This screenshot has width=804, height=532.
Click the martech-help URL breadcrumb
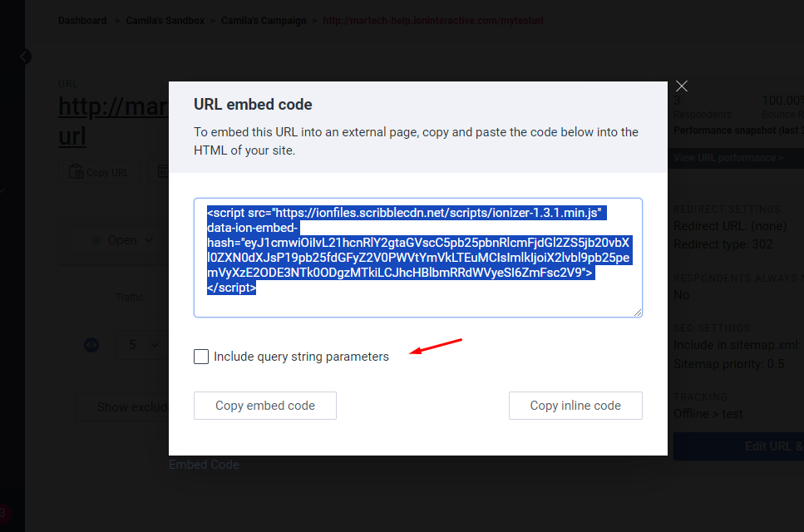coord(433,21)
